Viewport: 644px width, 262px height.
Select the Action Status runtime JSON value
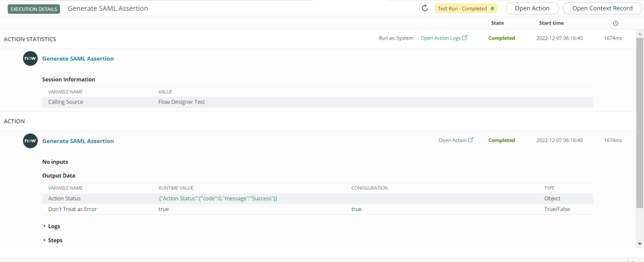click(x=218, y=199)
